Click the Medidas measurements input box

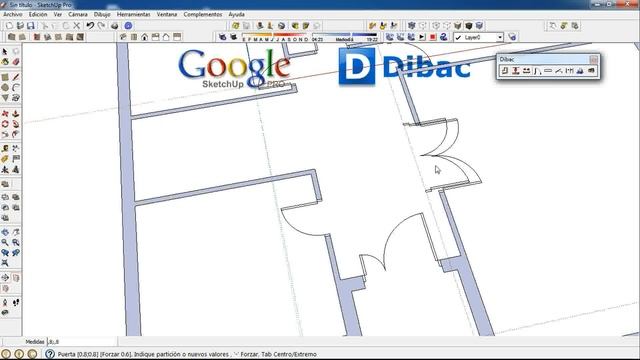click(82, 342)
